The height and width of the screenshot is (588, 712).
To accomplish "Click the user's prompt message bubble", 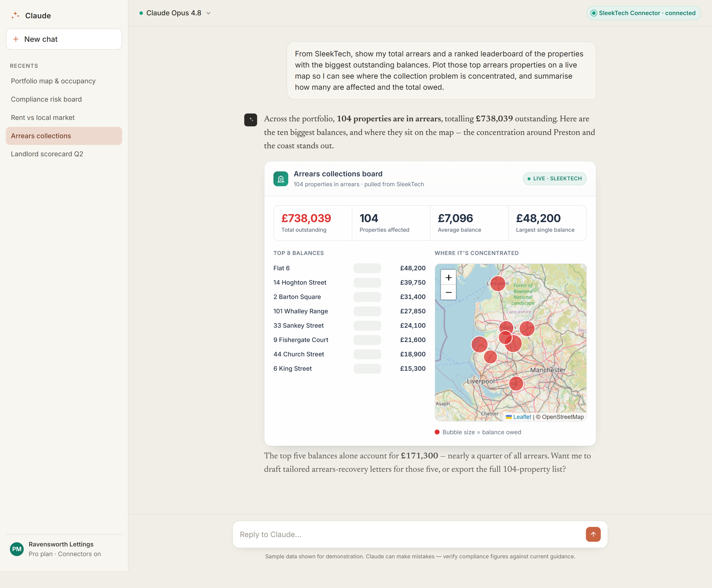I will (x=441, y=70).
